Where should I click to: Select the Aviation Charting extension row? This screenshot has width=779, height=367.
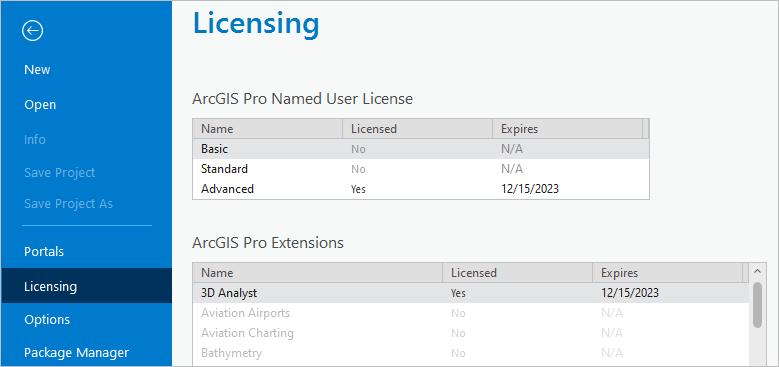point(470,333)
